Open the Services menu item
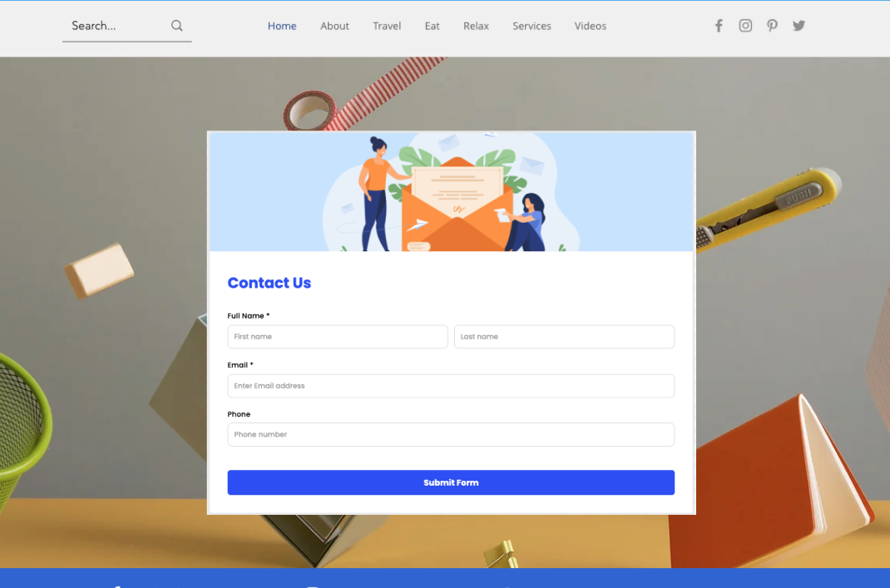 click(x=532, y=26)
